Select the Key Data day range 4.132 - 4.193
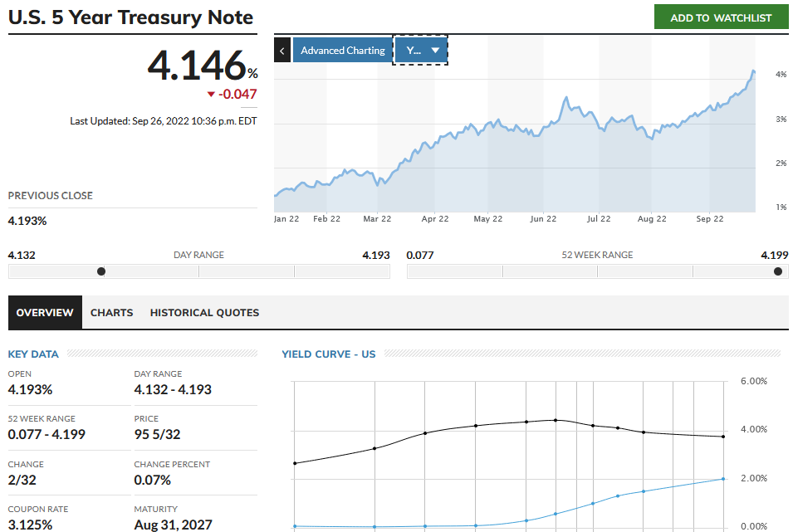Screen dimensions: 793x532 click(x=173, y=389)
